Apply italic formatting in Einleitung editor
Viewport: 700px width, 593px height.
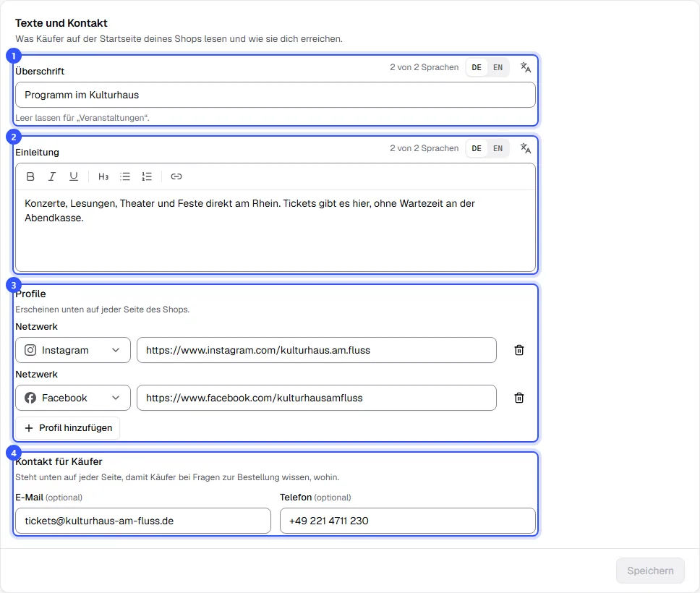click(52, 176)
